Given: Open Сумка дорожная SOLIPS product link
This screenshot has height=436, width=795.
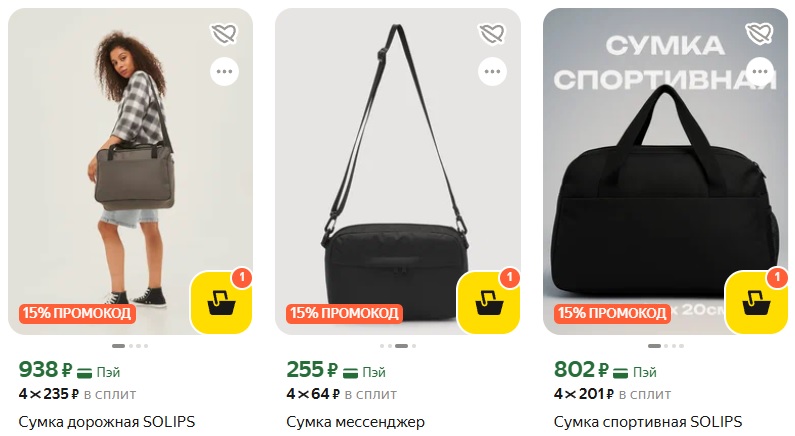Looking at the screenshot, I should [107, 421].
